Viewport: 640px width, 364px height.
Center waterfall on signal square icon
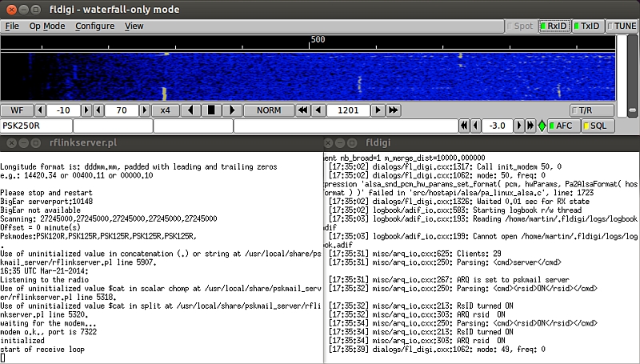(x=211, y=110)
